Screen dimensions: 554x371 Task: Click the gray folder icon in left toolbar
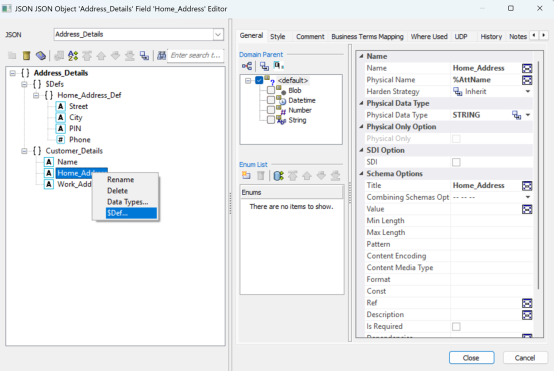click(x=12, y=55)
